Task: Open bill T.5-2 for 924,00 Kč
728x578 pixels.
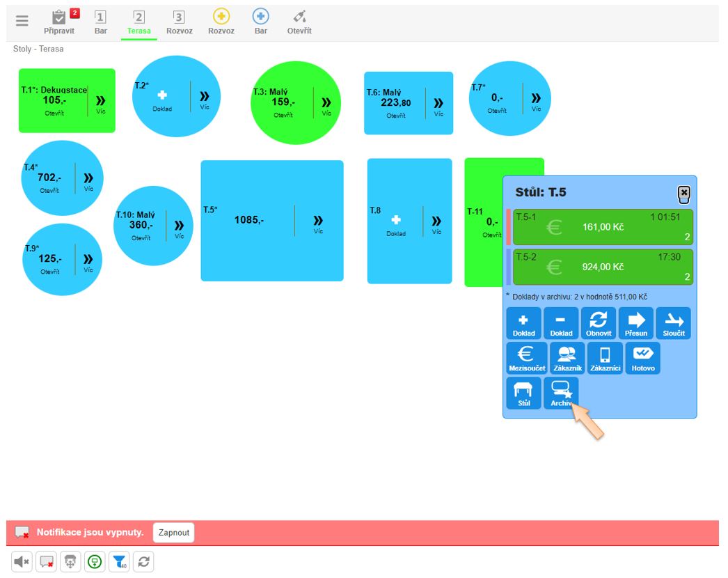Action: [603, 267]
